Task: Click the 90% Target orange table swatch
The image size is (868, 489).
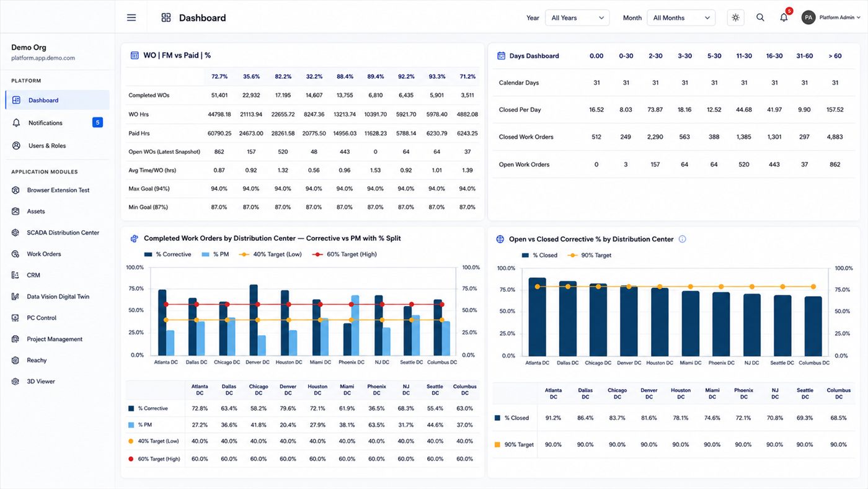Action: 497,444
